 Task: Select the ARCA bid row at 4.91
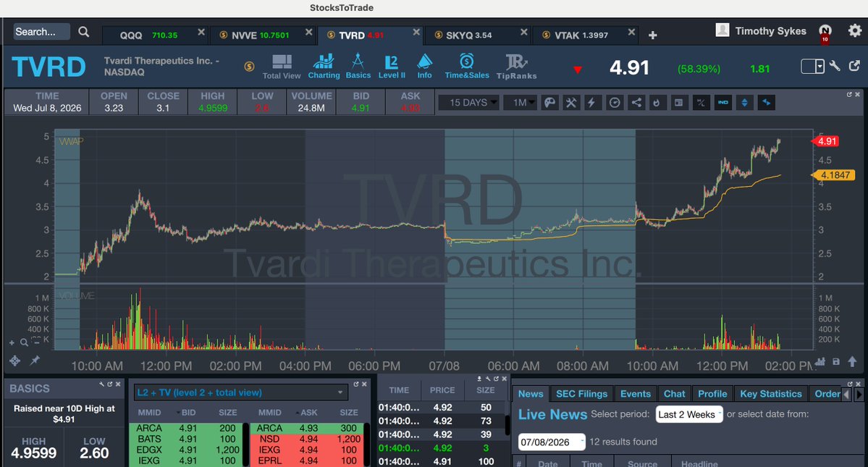(x=186, y=429)
